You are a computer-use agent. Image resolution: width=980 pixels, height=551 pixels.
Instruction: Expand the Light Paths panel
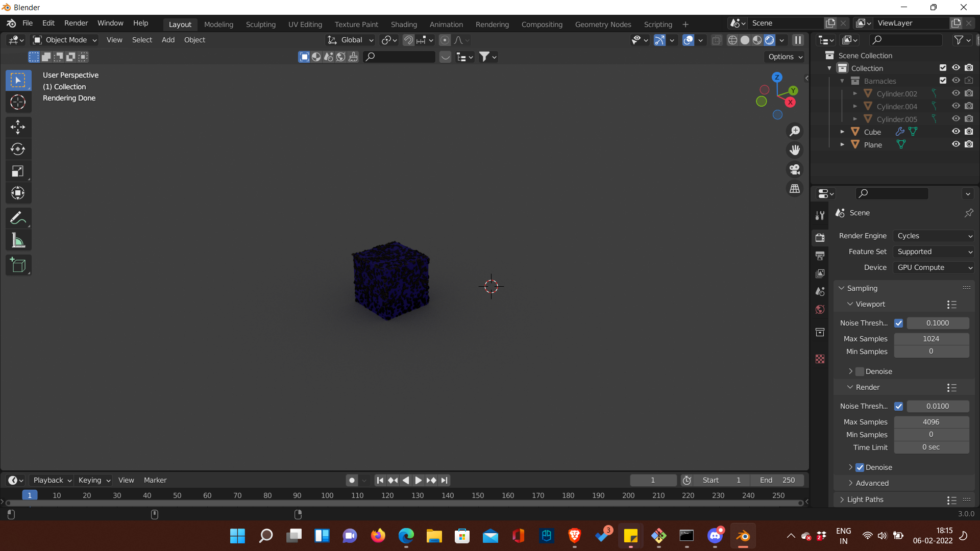[x=865, y=499]
